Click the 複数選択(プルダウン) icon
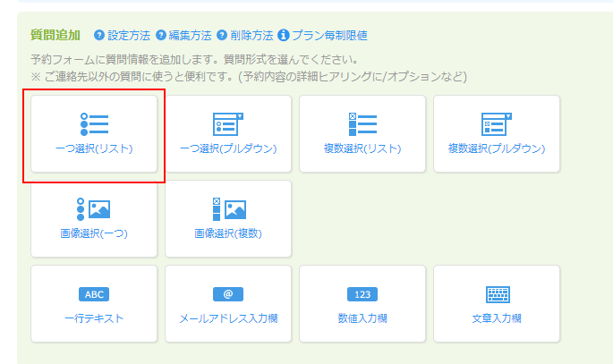The height and width of the screenshot is (364, 613). point(497,123)
